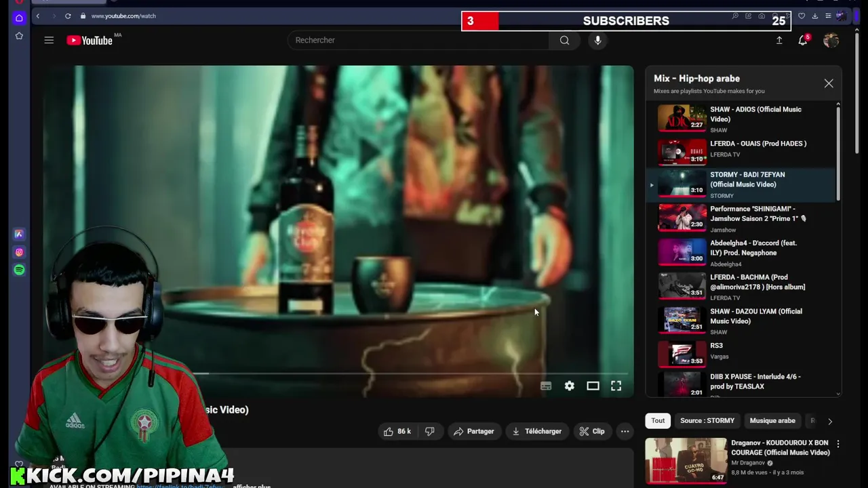
Task: Click the search magnifier button
Action: [564, 40]
